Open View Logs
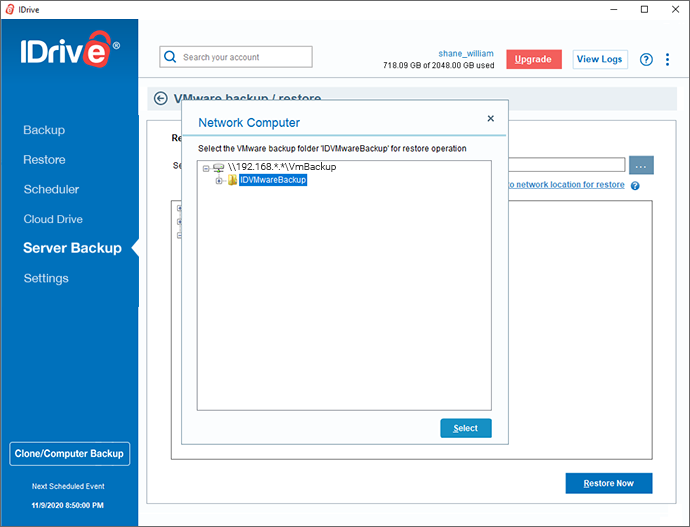 600,59
